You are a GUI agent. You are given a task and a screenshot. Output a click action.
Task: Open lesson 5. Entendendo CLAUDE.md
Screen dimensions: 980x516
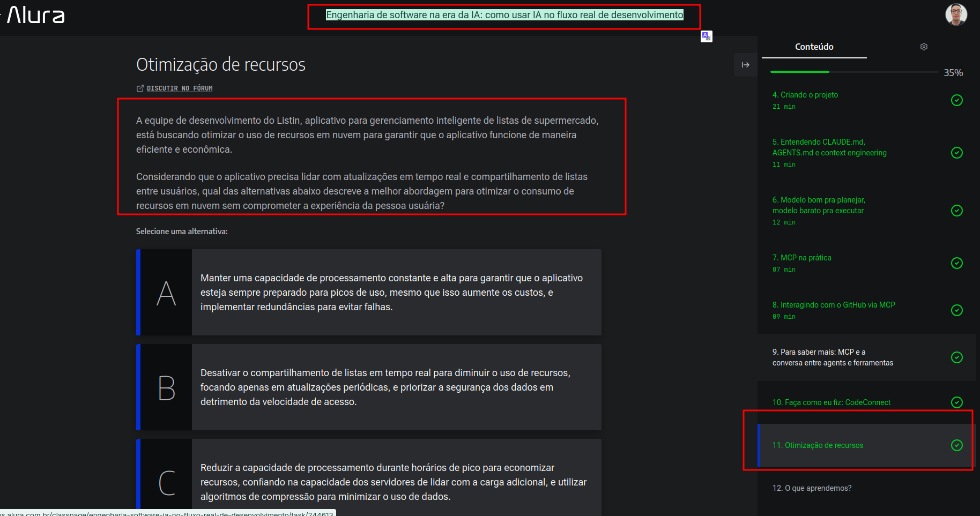point(829,147)
